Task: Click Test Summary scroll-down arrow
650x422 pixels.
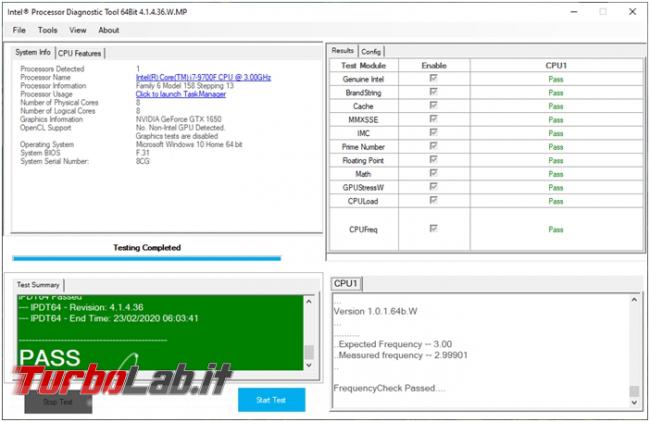Action: pos(309,365)
